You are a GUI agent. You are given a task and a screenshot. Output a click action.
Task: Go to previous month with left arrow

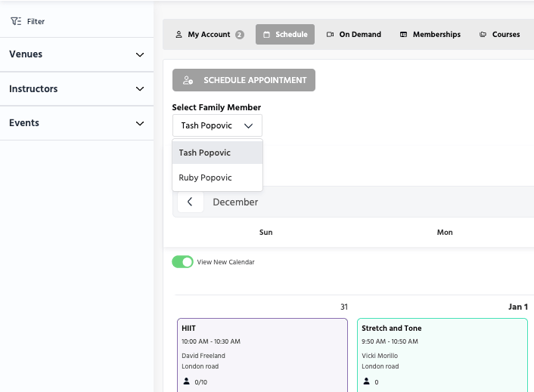pyautogui.click(x=190, y=202)
